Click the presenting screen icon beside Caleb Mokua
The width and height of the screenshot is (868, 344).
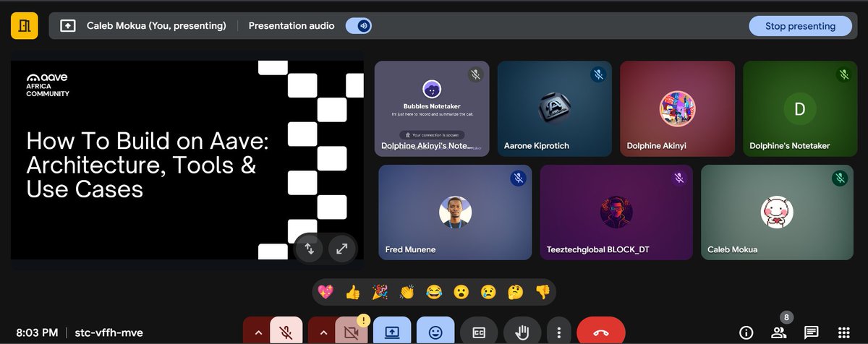(67, 26)
